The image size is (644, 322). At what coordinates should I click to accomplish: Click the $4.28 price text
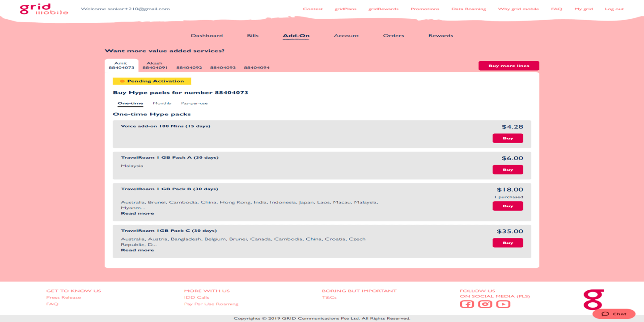pyautogui.click(x=512, y=127)
